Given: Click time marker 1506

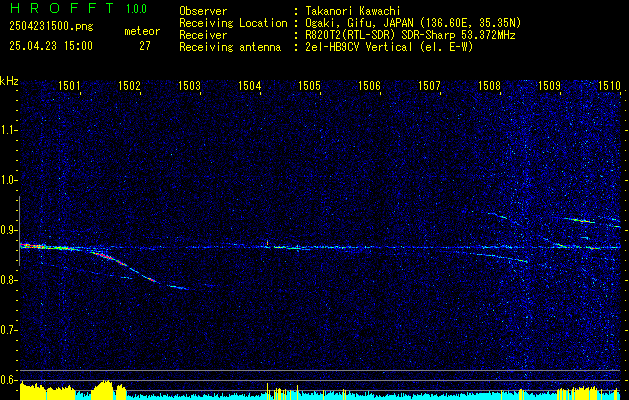Looking at the screenshot, I should tap(369, 85).
